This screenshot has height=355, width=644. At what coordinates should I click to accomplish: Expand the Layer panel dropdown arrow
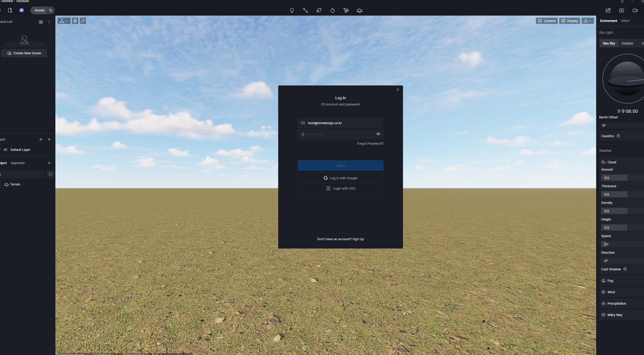click(49, 139)
